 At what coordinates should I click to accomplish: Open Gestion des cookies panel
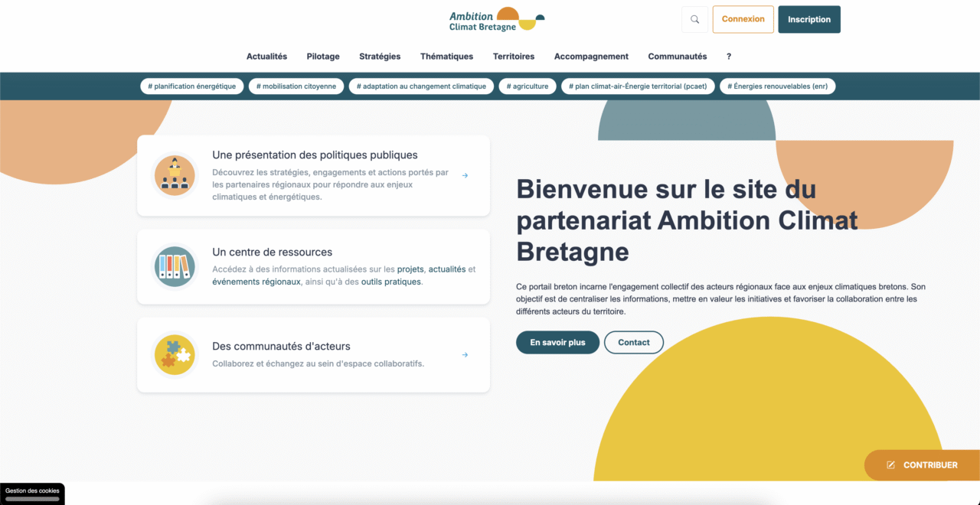[32, 494]
